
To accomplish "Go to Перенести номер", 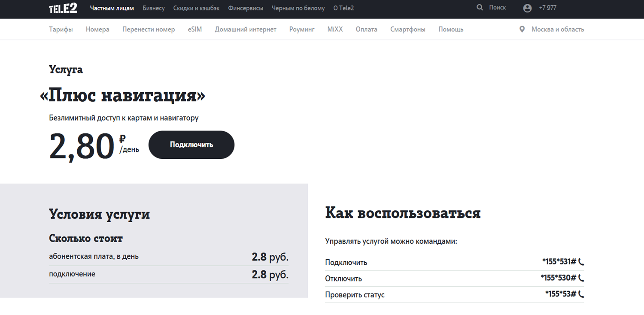I will click(149, 29).
